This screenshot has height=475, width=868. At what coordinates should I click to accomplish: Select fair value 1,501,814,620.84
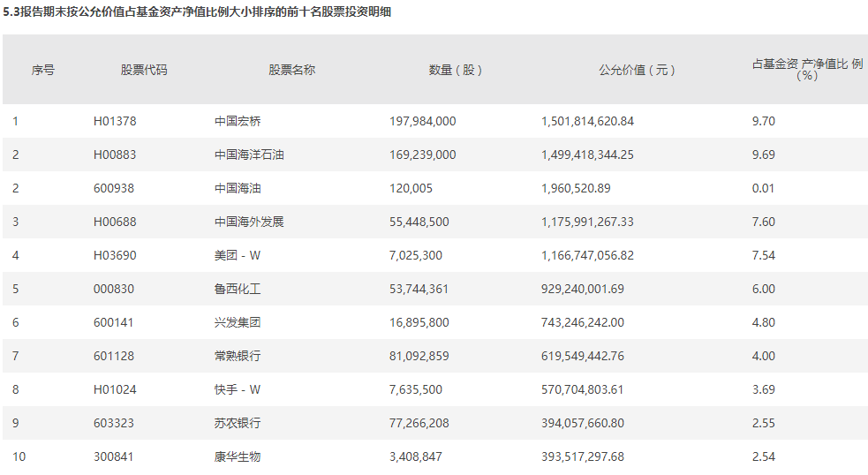pyautogui.click(x=587, y=121)
